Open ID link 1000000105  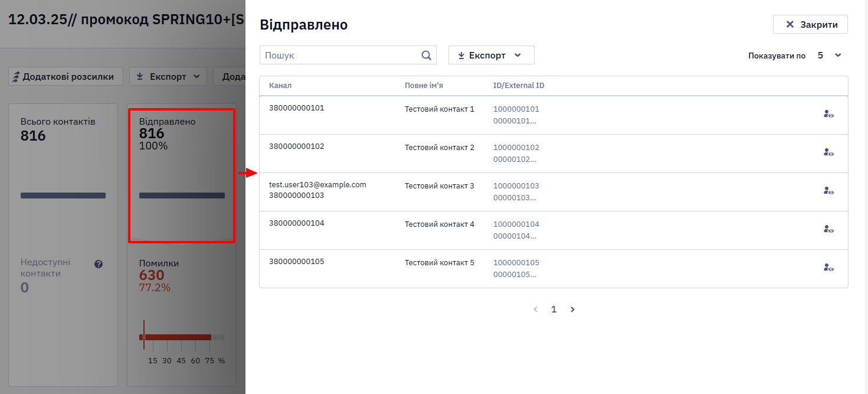pyautogui.click(x=516, y=263)
